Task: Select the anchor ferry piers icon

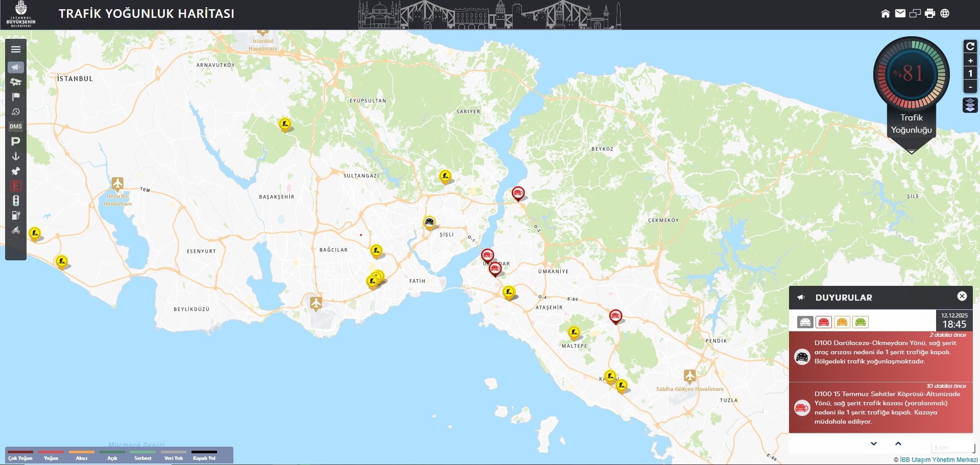Action: click(16, 156)
